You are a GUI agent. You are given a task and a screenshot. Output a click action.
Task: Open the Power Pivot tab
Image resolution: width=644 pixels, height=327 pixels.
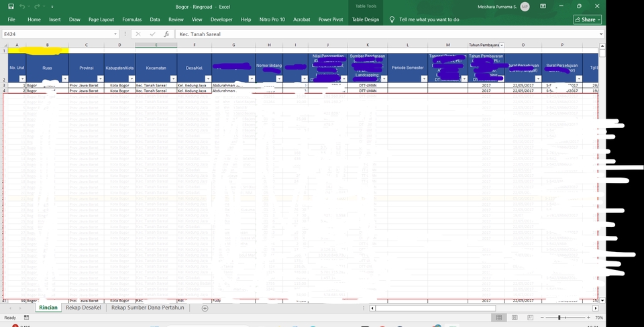331,19
